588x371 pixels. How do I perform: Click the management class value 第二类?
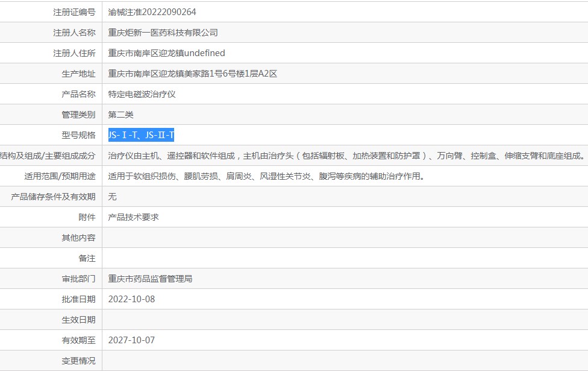(120, 115)
